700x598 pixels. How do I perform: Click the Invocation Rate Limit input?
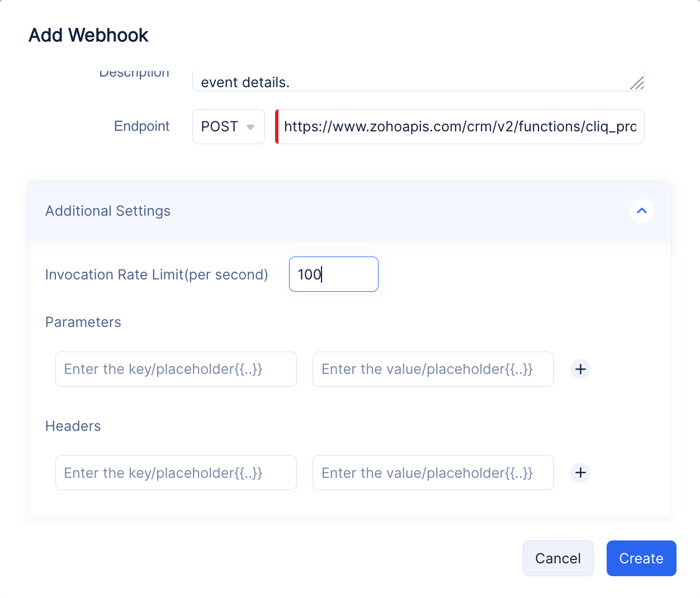333,274
